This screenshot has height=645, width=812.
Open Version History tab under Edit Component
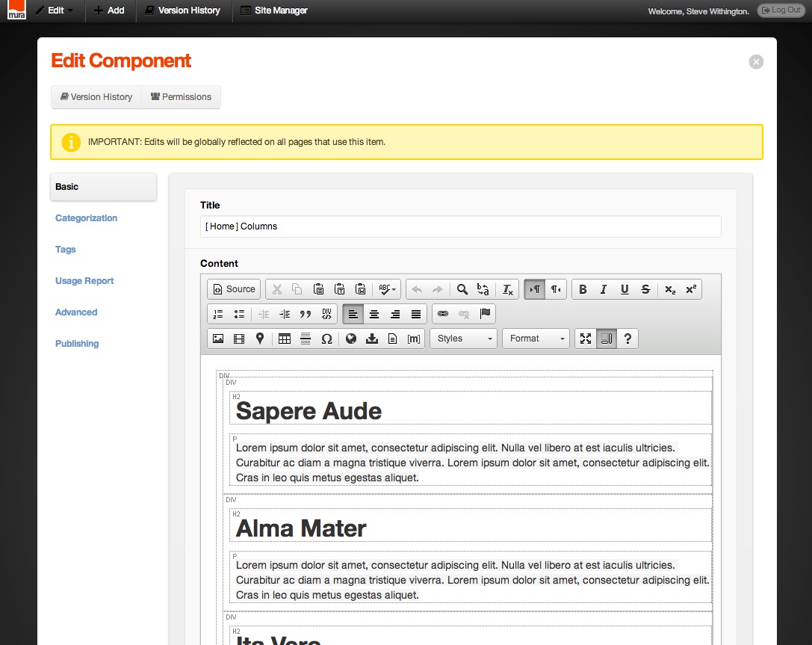pyautogui.click(x=96, y=97)
